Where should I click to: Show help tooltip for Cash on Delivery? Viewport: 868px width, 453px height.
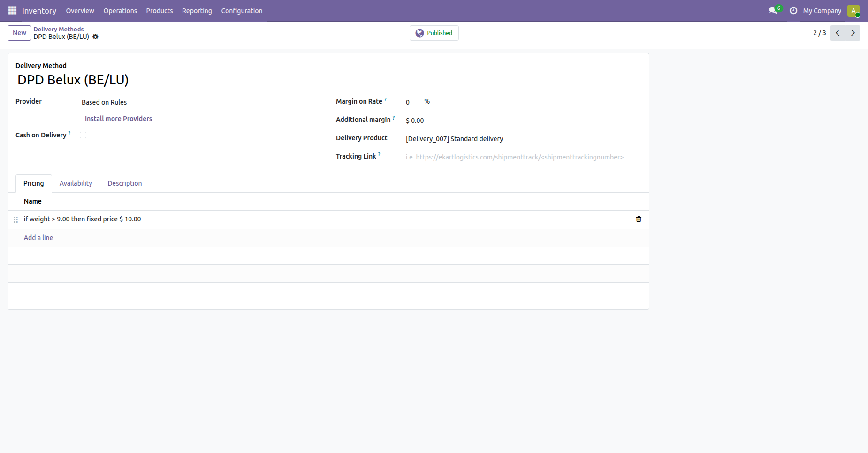69,133
